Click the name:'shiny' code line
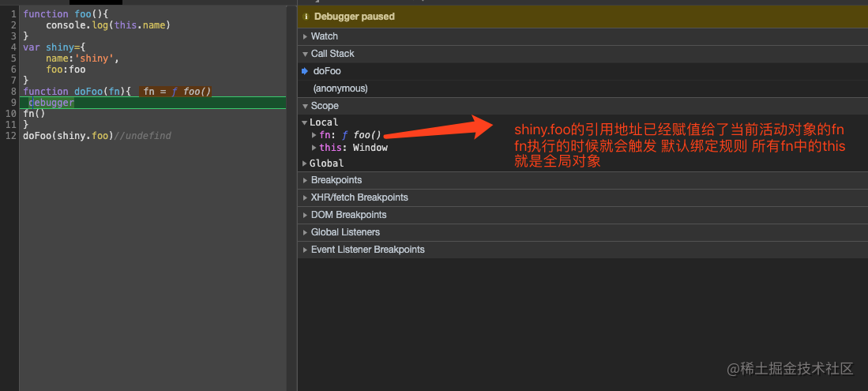This screenshot has height=391, width=868. 82,58
